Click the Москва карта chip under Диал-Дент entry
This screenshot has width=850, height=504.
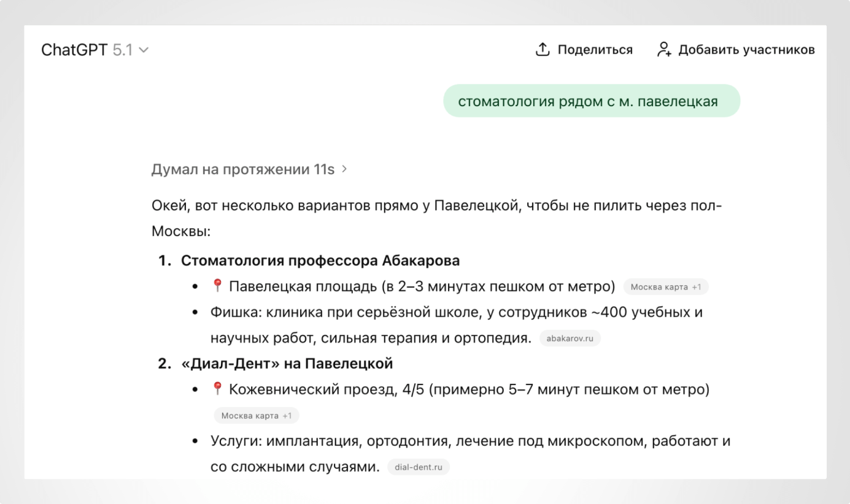pos(257,415)
